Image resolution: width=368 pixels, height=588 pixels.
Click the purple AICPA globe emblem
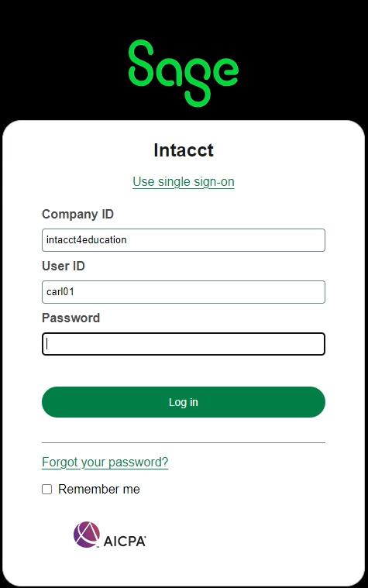(x=87, y=535)
